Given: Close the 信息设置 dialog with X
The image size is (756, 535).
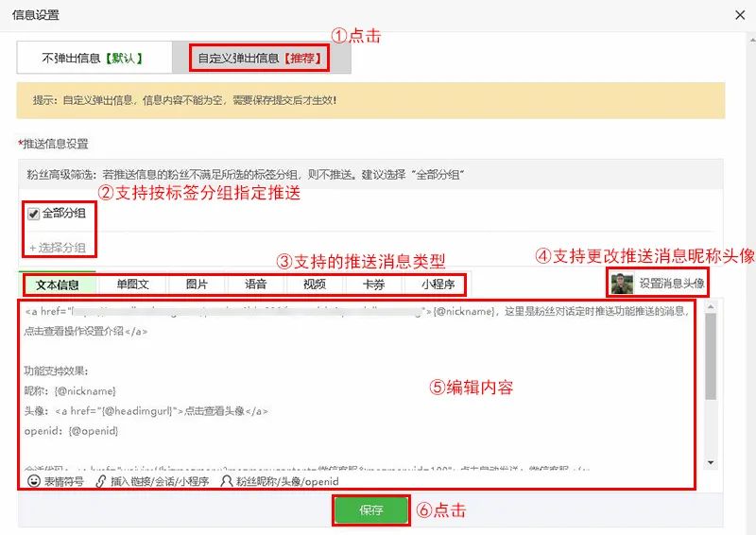Looking at the screenshot, I should pos(740,15).
